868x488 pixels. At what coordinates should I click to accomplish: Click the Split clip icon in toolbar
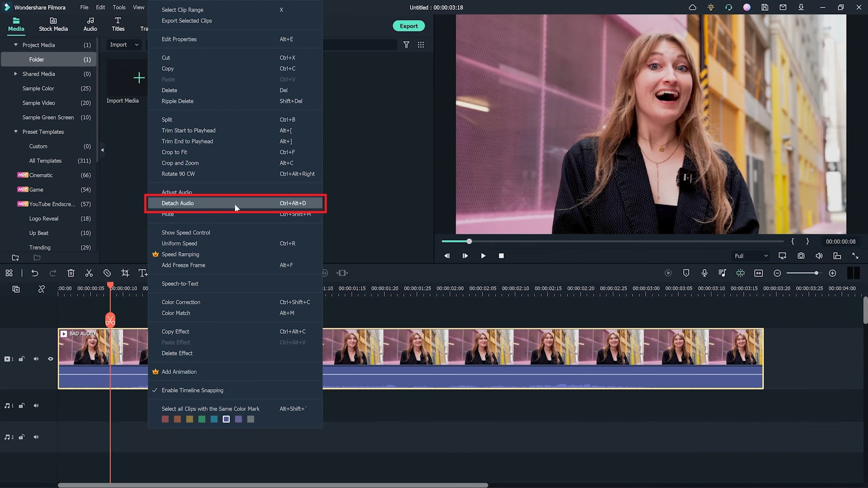(x=89, y=273)
